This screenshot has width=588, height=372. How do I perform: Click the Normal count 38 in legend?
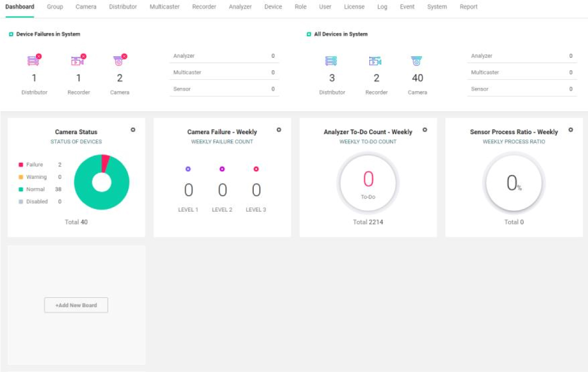click(x=58, y=189)
